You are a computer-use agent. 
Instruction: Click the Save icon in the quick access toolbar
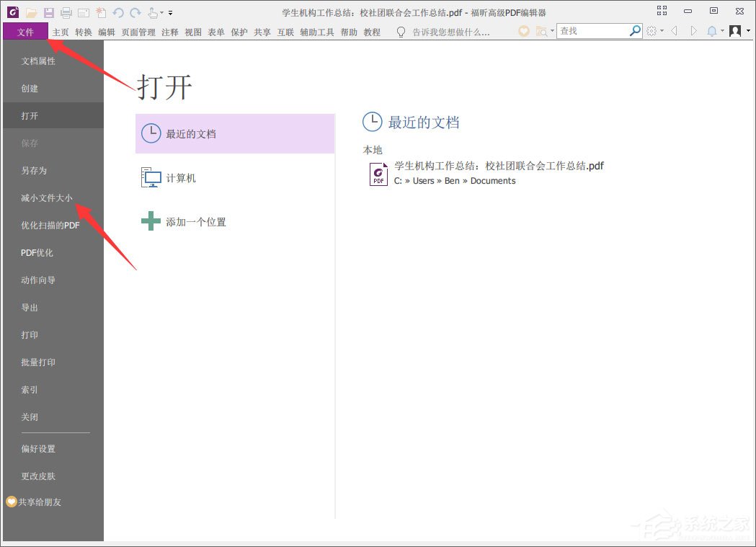point(48,11)
